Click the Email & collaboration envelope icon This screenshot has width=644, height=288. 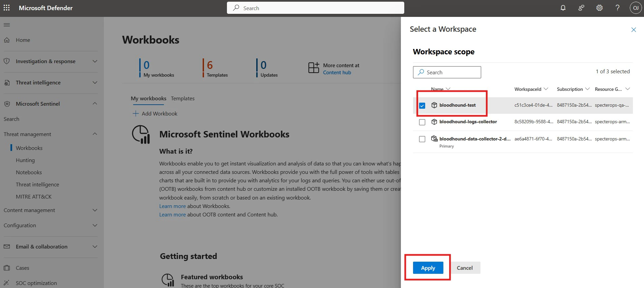pos(7,246)
